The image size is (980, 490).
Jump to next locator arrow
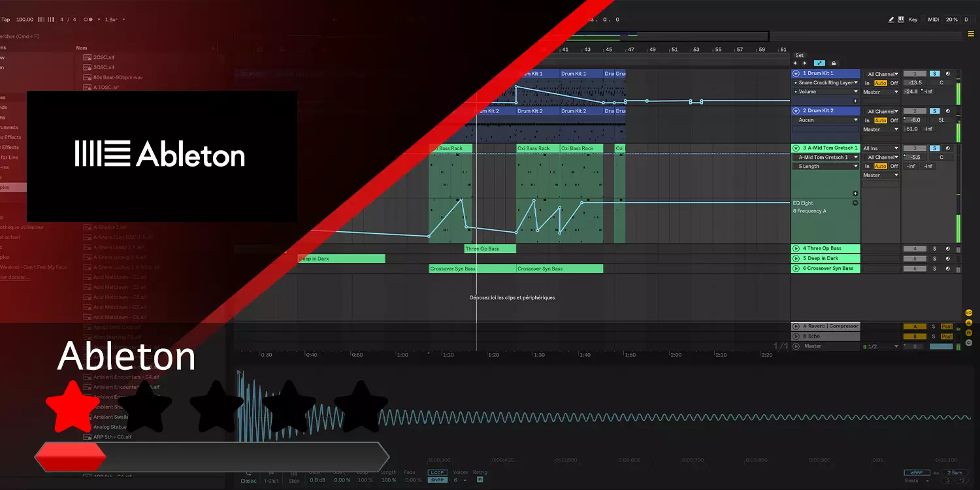(804, 63)
